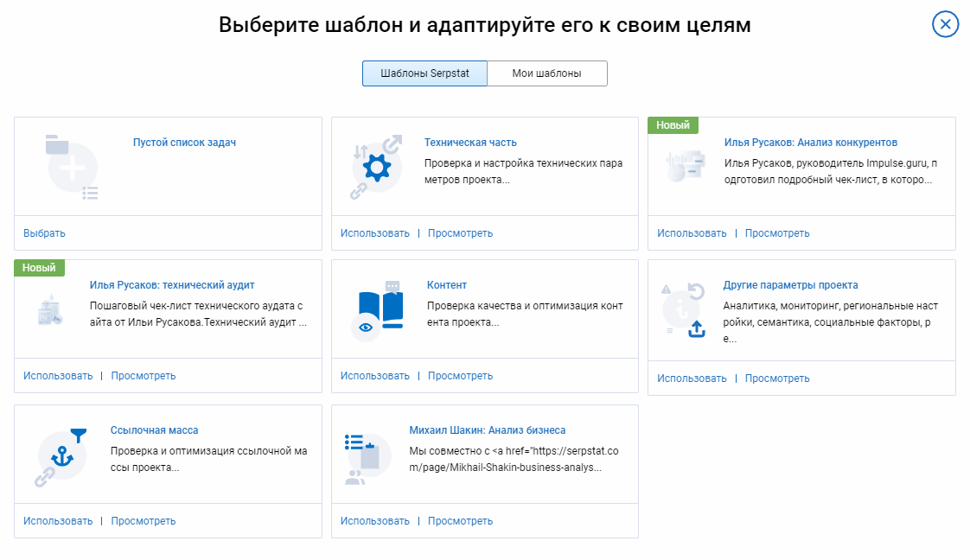Click Просмотреть for Техническая часть
The image size is (970, 560).
[x=460, y=233]
